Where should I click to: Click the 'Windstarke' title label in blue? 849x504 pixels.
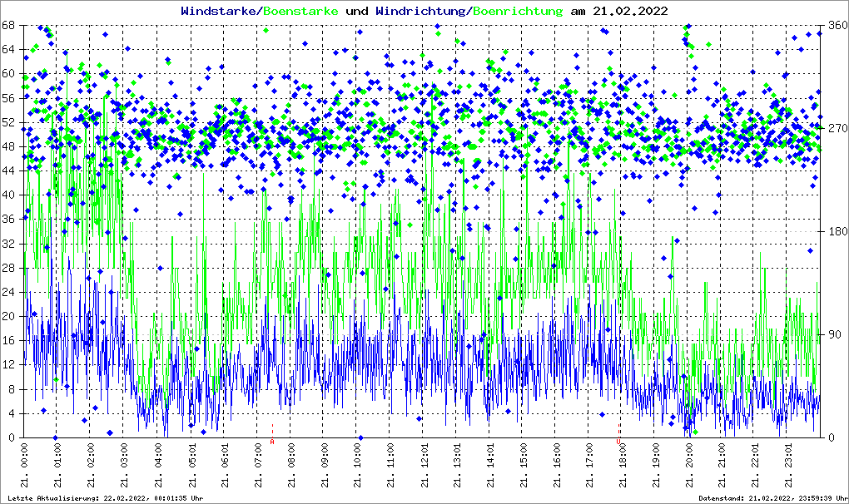point(220,11)
